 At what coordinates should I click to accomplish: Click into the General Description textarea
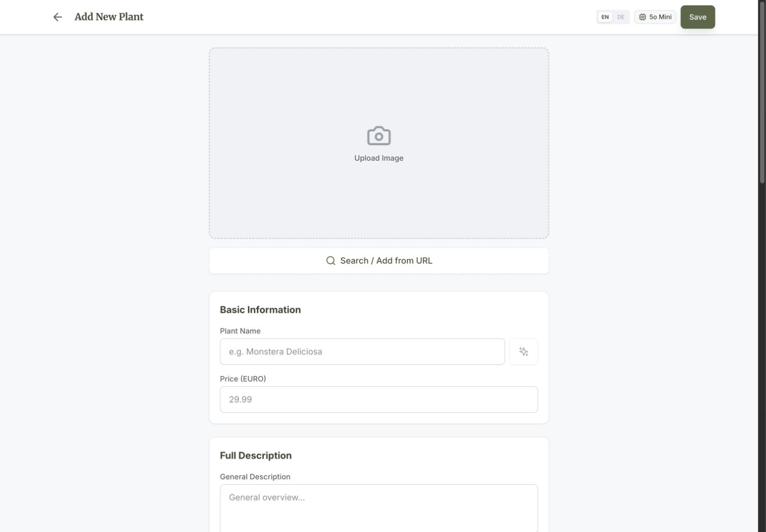379,508
